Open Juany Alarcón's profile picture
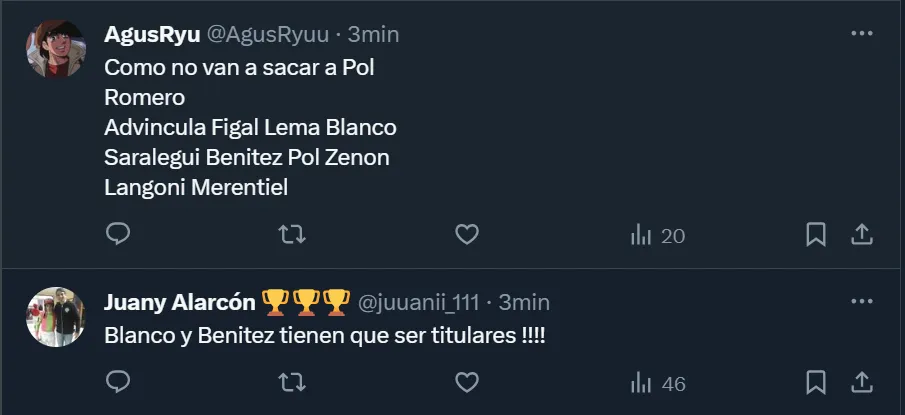The width and height of the screenshot is (905, 415). pyautogui.click(x=55, y=317)
